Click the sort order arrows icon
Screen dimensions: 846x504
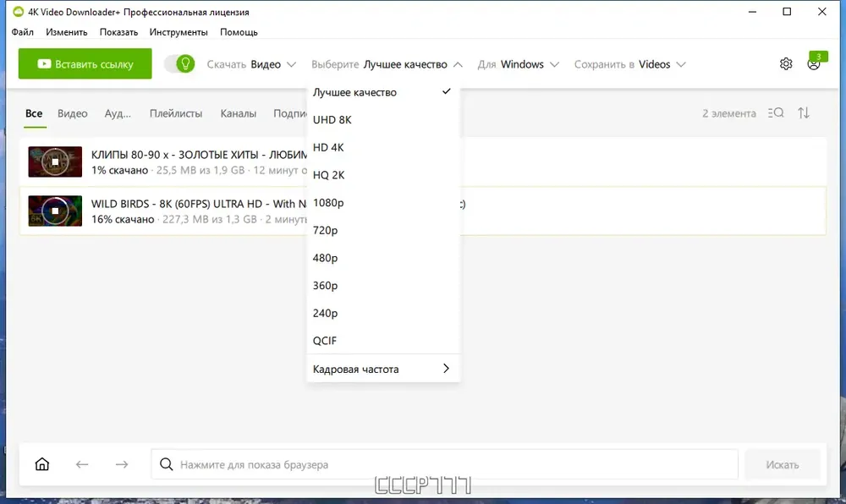(x=804, y=113)
